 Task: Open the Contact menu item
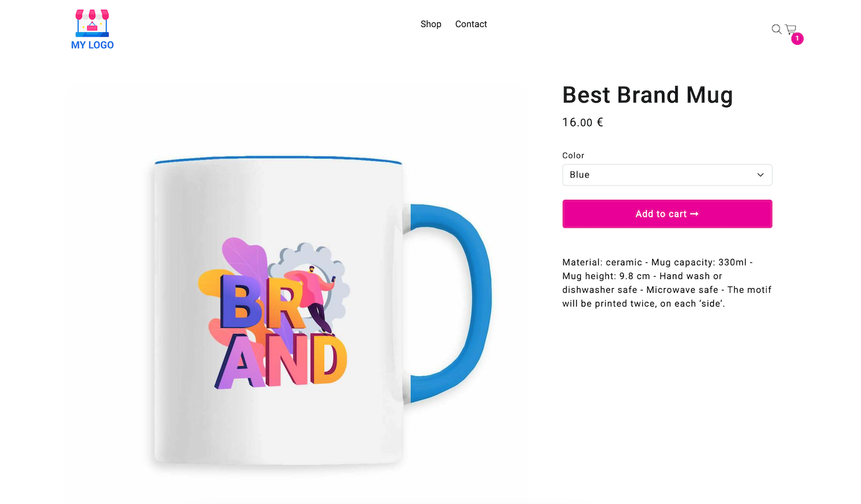tap(471, 24)
